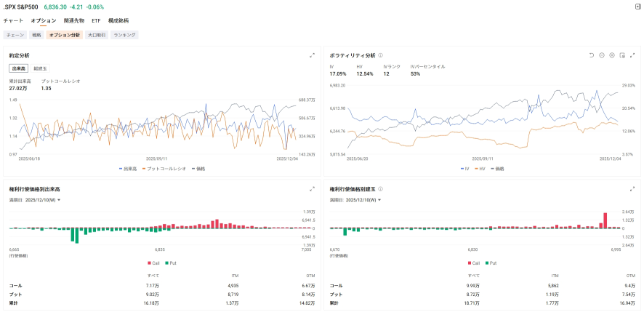Click the chart settings icon in ボラティリティ分析
The width and height of the screenshot is (644, 312).
(x=621, y=55)
